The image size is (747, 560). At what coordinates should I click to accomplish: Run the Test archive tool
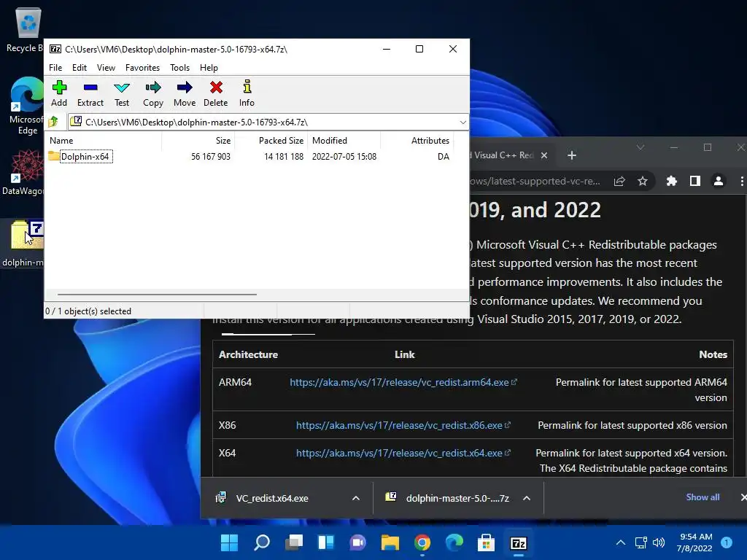click(x=122, y=93)
